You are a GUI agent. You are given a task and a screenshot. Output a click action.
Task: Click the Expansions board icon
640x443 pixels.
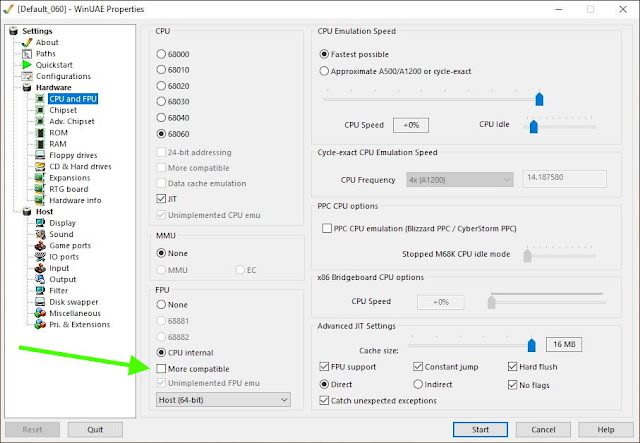40,178
